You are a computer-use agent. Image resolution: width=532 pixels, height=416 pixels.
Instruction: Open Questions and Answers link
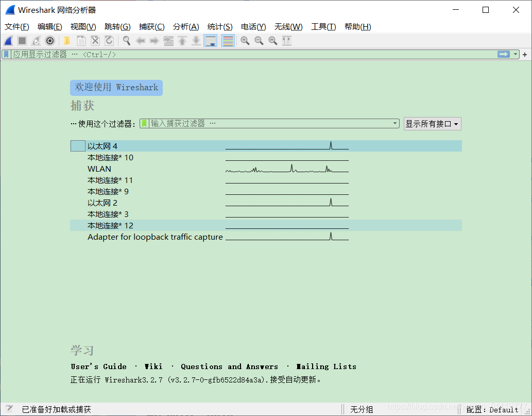[x=229, y=367]
